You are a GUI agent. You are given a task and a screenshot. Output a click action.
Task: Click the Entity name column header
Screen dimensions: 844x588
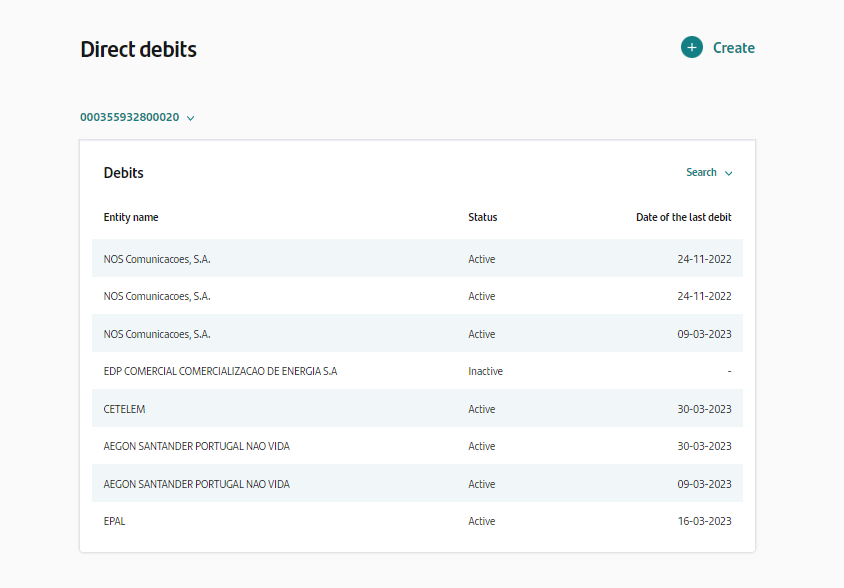[x=131, y=217]
